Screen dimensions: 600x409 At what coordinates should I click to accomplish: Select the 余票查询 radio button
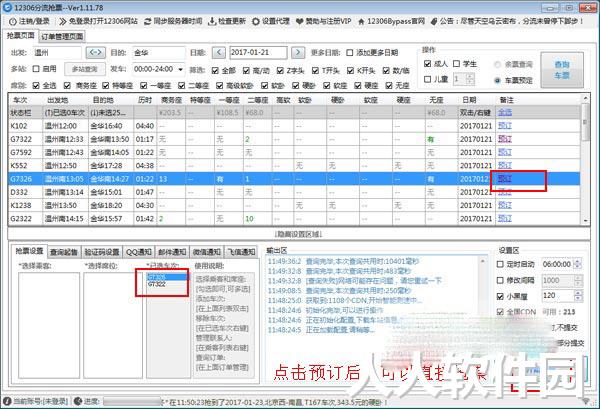point(497,65)
